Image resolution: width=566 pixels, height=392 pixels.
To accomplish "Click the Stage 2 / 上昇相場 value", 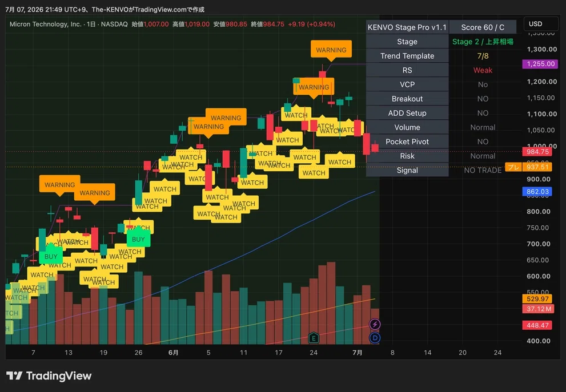I will (483, 42).
